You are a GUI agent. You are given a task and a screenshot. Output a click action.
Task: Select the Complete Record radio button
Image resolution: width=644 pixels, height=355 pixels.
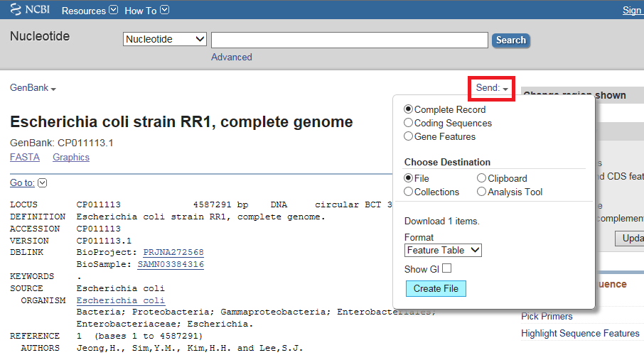(409, 109)
